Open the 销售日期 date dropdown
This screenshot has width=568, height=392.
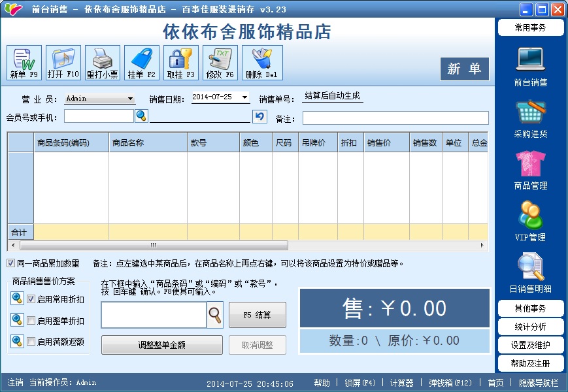pyautogui.click(x=245, y=97)
